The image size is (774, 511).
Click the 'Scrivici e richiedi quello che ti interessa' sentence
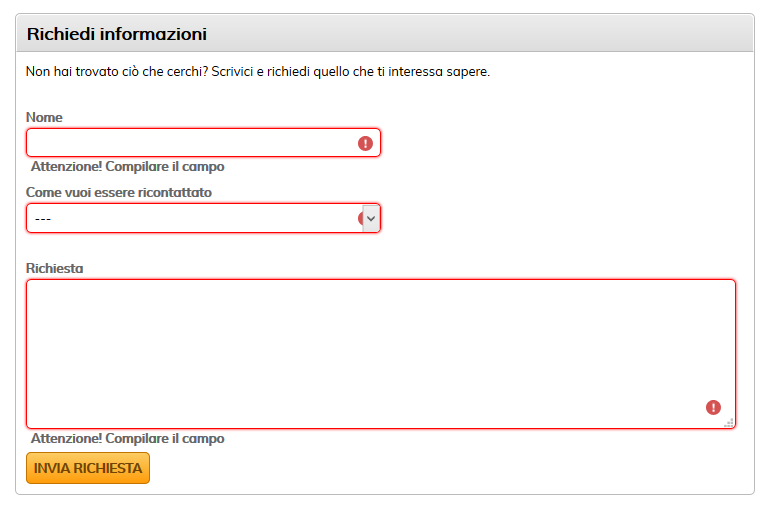(x=327, y=72)
